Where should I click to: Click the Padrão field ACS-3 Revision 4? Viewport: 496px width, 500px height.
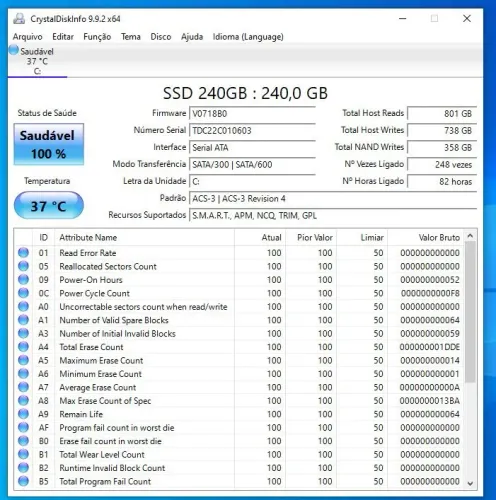click(333, 199)
